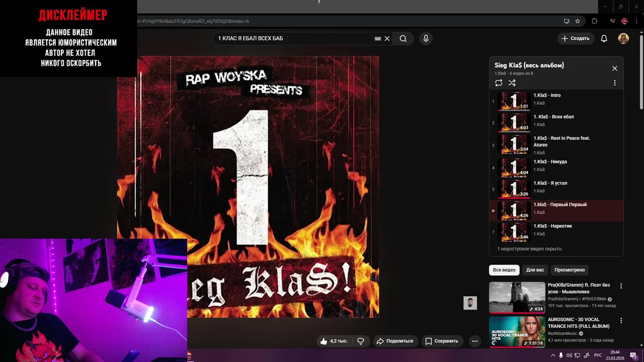Select the Все видео filter chip
This screenshot has height=362, width=644.
pyautogui.click(x=504, y=270)
